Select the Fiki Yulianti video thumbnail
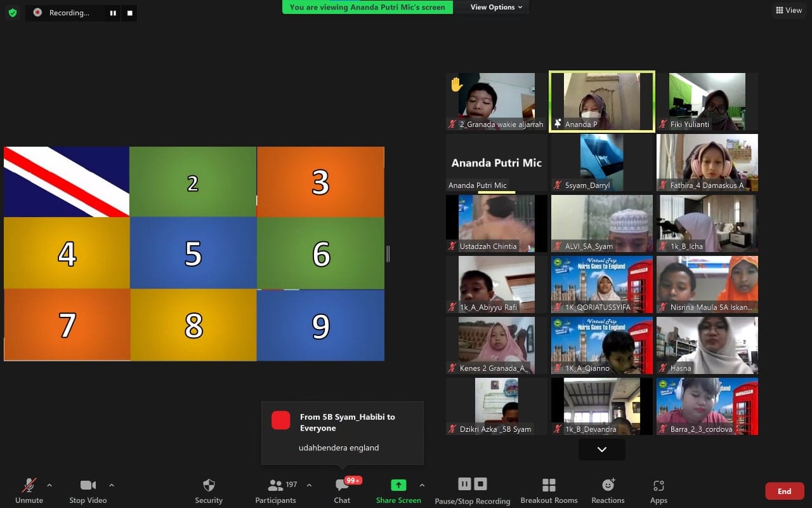 point(707,102)
